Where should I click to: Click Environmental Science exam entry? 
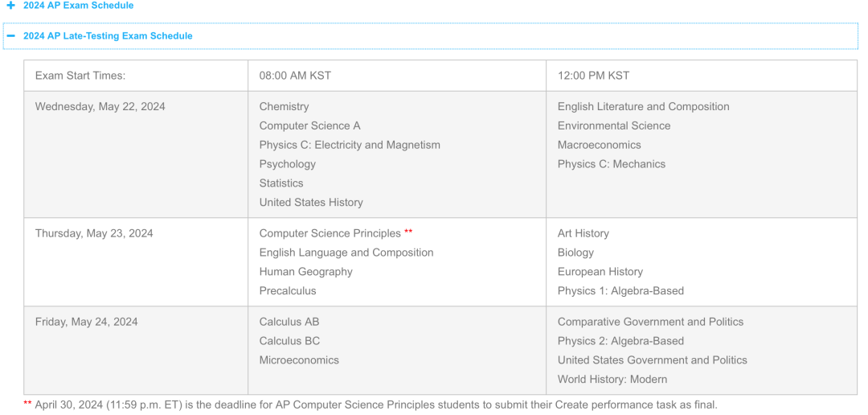(613, 126)
